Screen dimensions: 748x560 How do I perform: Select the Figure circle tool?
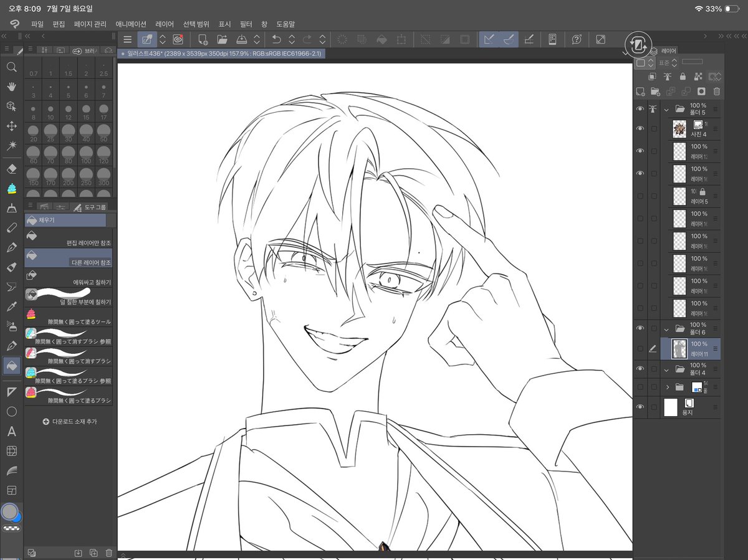coord(11,412)
